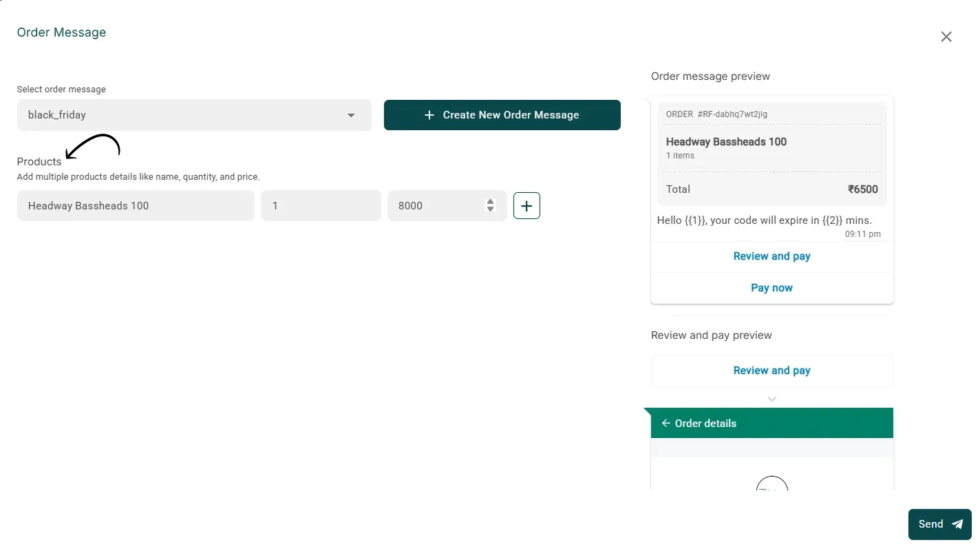
Task: Decrease the price using the stepper down arrow
Action: click(489, 209)
